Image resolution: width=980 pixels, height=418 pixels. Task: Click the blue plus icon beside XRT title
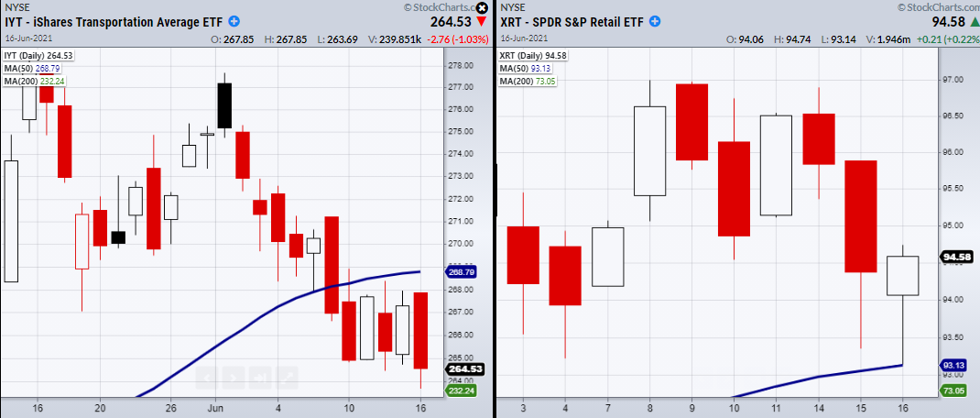pyautogui.click(x=654, y=21)
